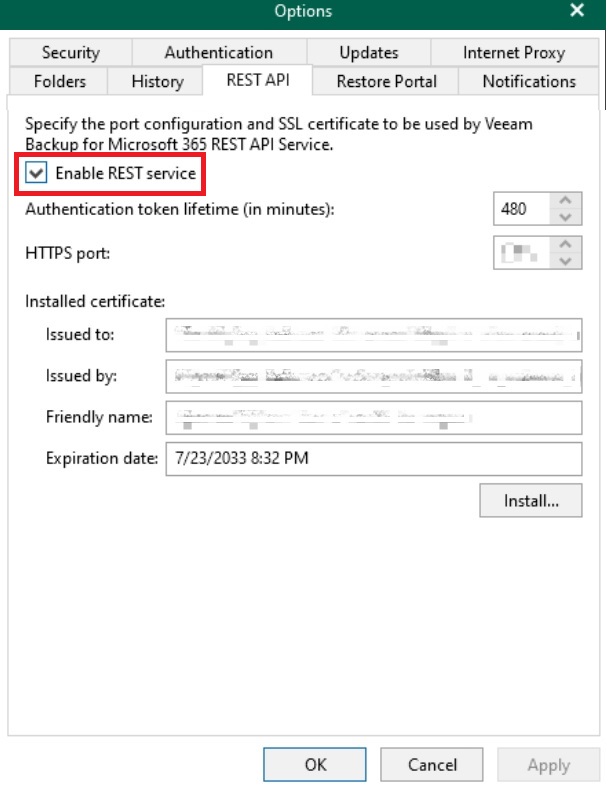Go to the Updates tab

click(369, 52)
